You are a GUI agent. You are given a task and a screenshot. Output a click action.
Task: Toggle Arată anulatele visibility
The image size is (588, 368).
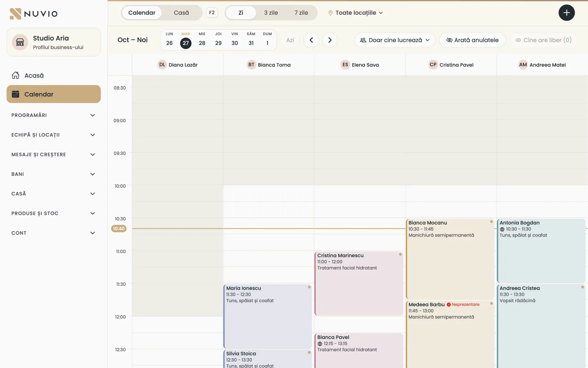point(473,40)
